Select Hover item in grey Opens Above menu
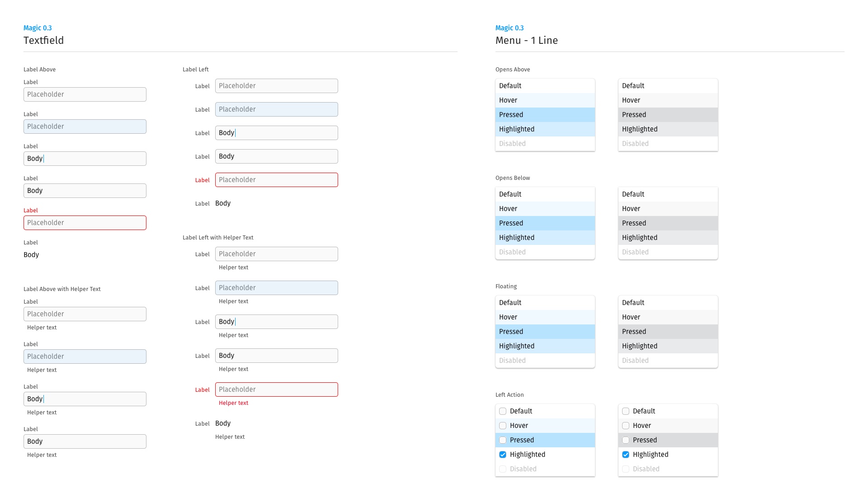Viewport: 868px width, 488px height. pyautogui.click(x=668, y=100)
